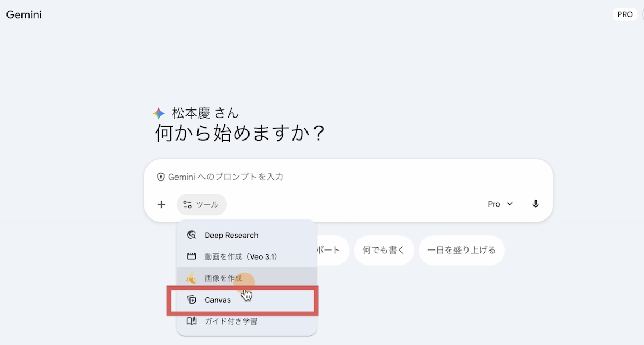Click the banana image creation icon
Viewport: 644px width, 345px height.
pos(192,278)
